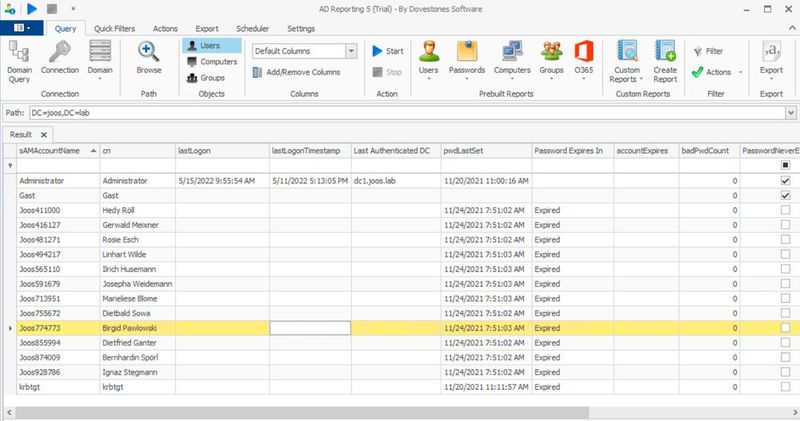This screenshot has width=800, height=421.
Task: Click the Password Expires In header
Action: point(572,151)
